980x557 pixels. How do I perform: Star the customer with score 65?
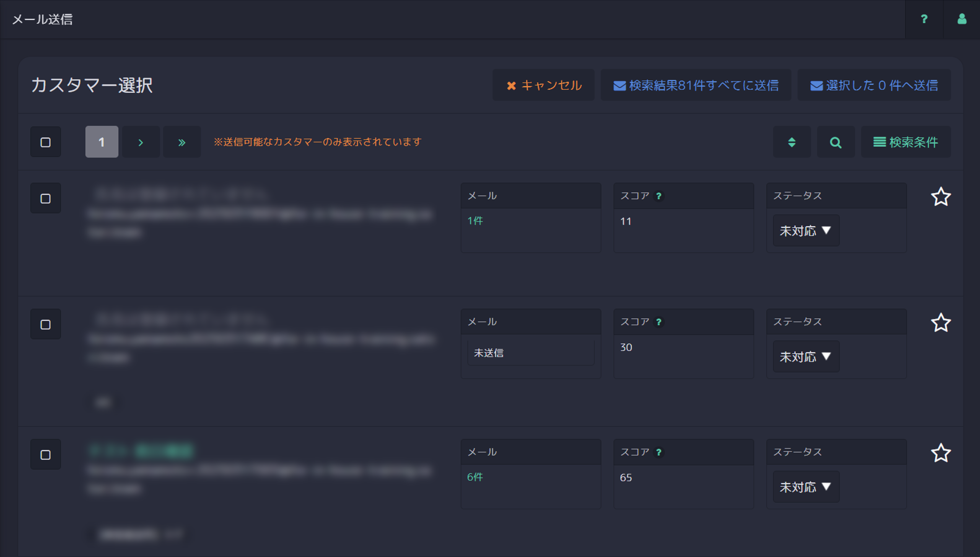[x=940, y=453]
